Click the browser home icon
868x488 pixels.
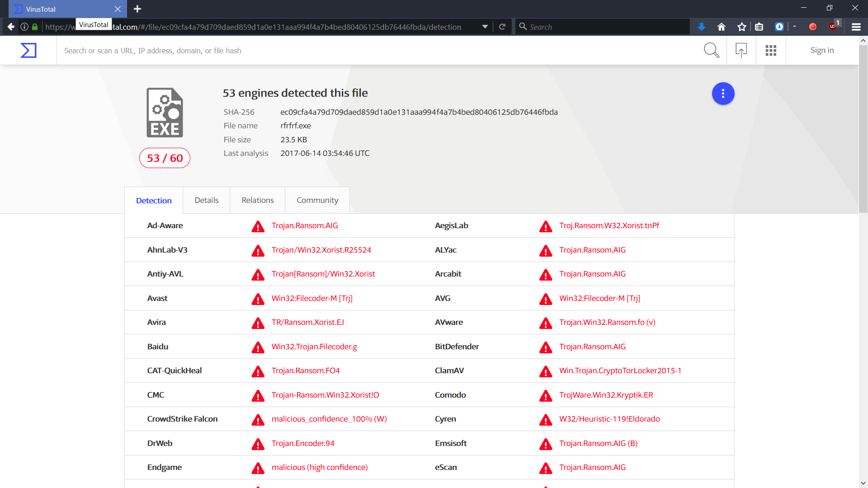point(722,27)
